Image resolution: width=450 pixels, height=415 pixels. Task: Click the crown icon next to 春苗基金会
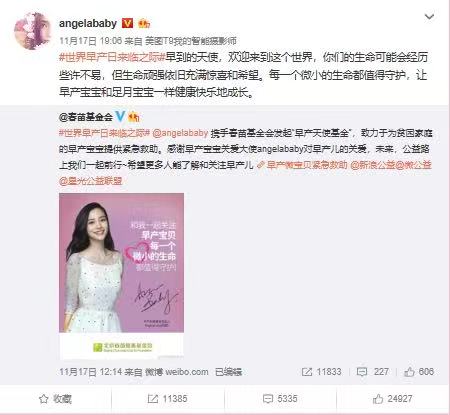tap(134, 117)
